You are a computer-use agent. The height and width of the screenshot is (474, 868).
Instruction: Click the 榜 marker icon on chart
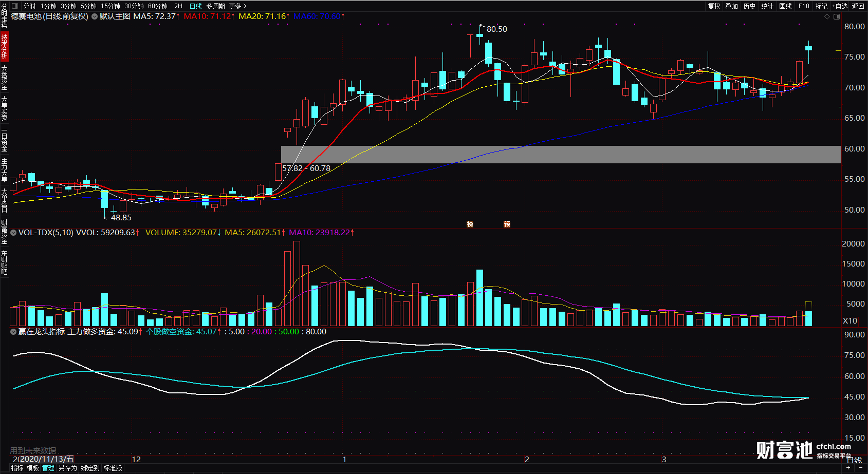click(470, 224)
